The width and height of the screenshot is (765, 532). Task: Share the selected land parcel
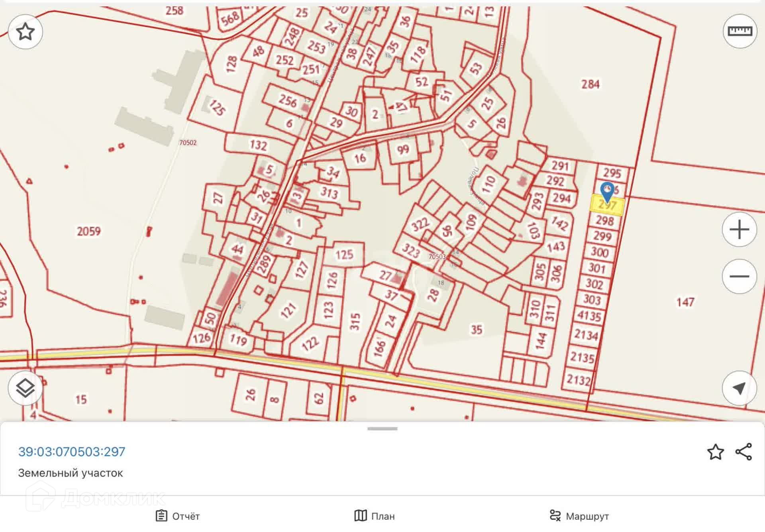743,452
